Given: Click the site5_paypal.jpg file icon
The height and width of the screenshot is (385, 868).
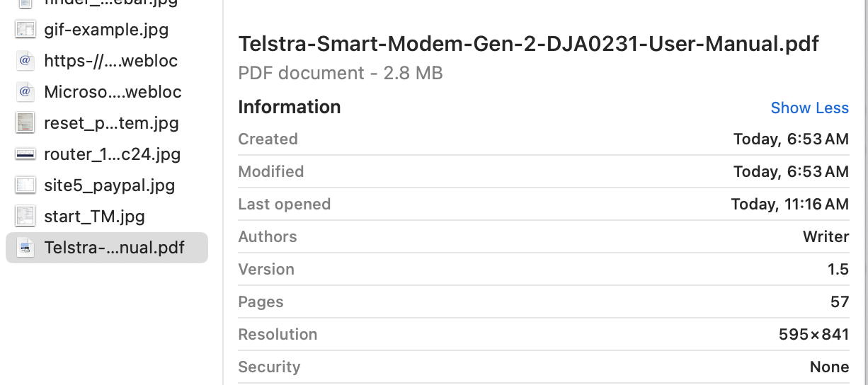Looking at the screenshot, I should (25, 185).
